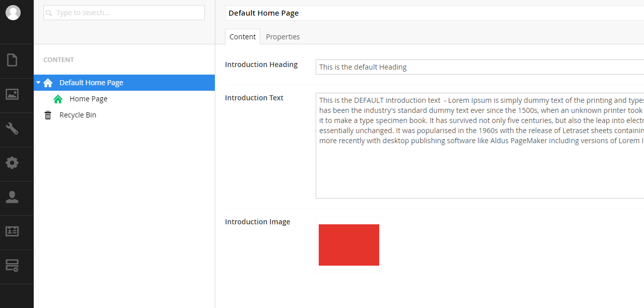Open the Users section person icon
The image size is (644, 308).
pyautogui.click(x=12, y=197)
